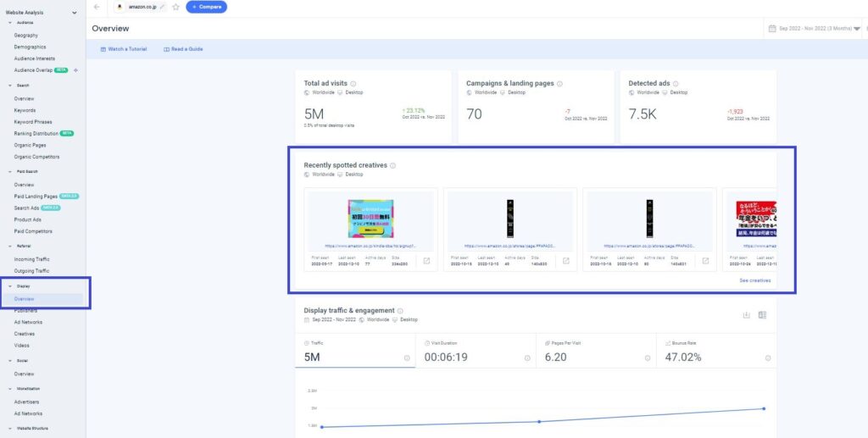Open Geography in the sidebar
The width and height of the screenshot is (868, 438).
[26, 36]
